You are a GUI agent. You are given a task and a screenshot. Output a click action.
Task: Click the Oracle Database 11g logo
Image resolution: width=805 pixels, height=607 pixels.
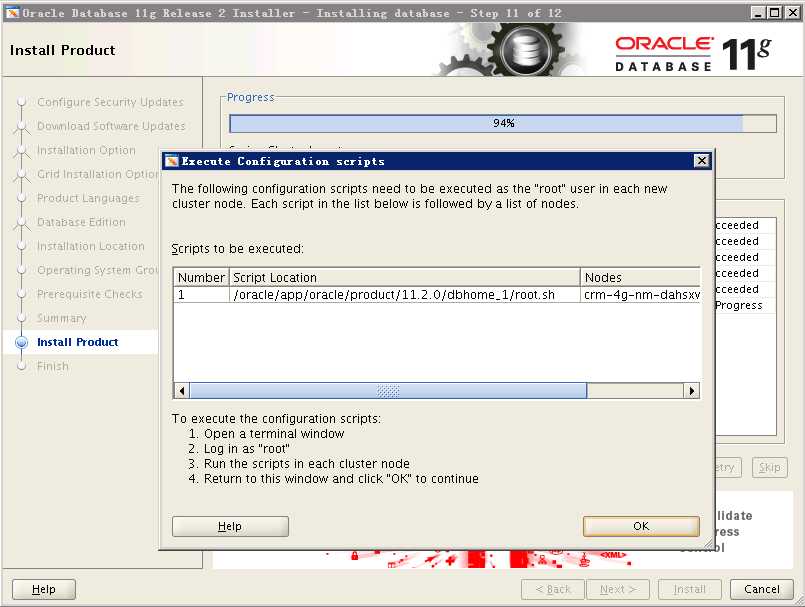click(x=693, y=53)
